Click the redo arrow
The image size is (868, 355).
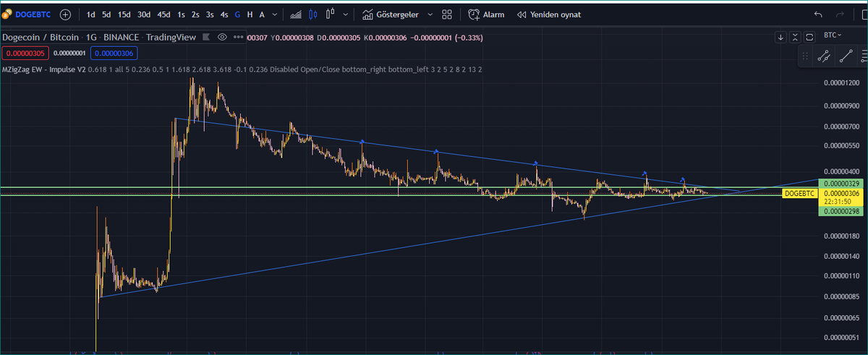tap(840, 14)
